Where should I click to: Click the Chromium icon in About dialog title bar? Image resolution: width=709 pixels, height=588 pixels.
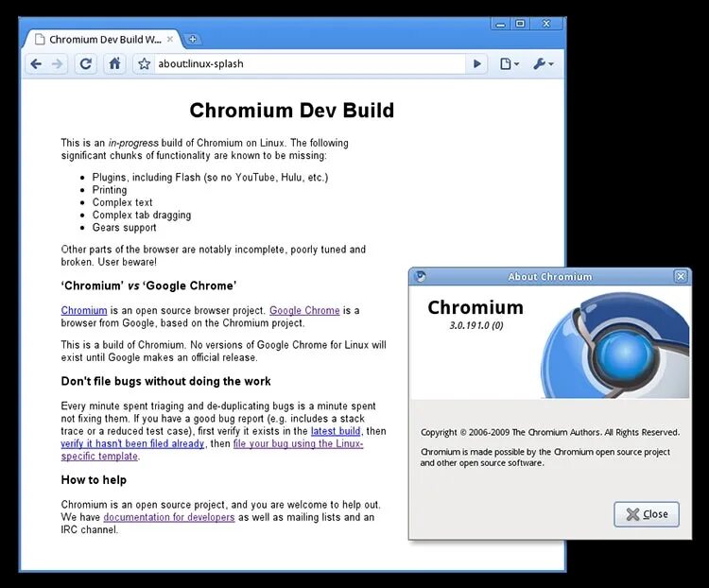(420, 276)
